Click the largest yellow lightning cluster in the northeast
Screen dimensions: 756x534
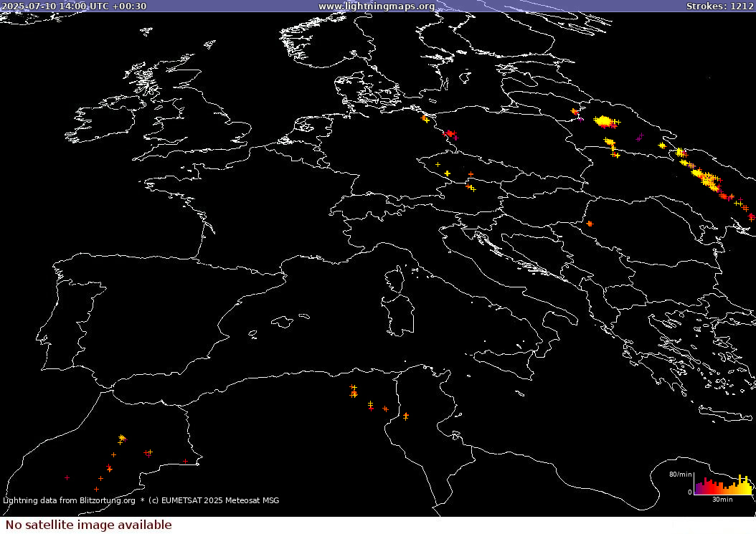(x=604, y=121)
